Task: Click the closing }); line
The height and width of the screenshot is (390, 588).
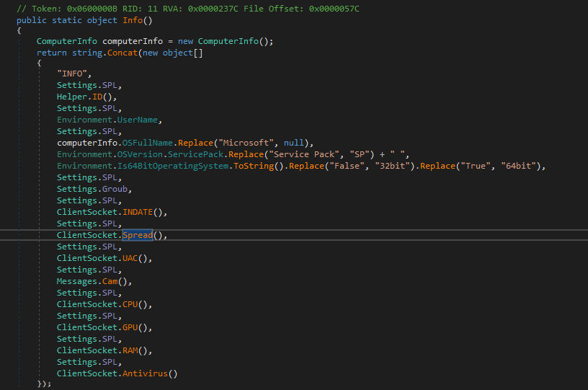Action: 44,384
